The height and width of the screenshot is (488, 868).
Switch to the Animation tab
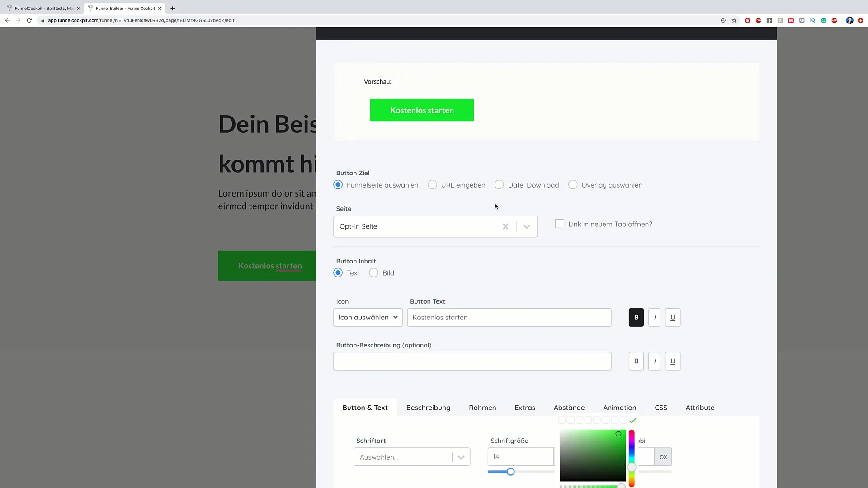pos(619,407)
